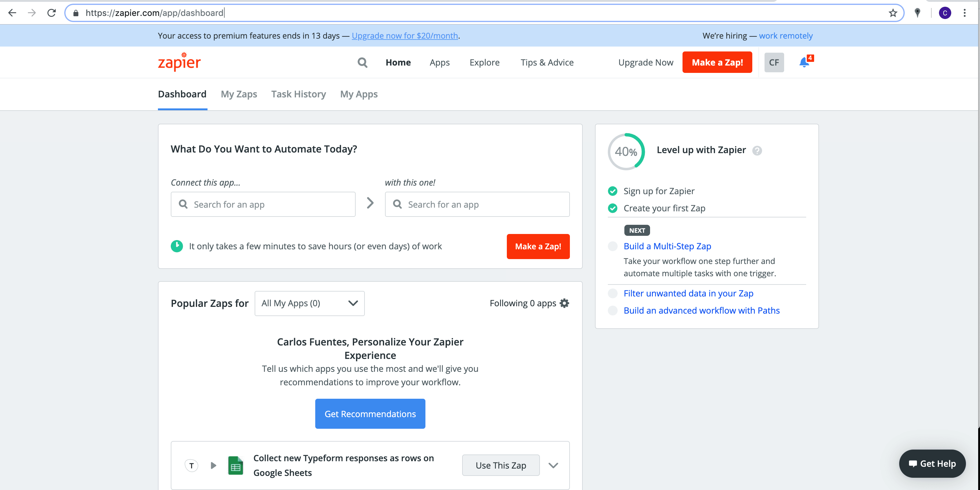Expand the Typeform Zap details chevron
Viewport: 980px width, 490px height.
click(x=553, y=465)
